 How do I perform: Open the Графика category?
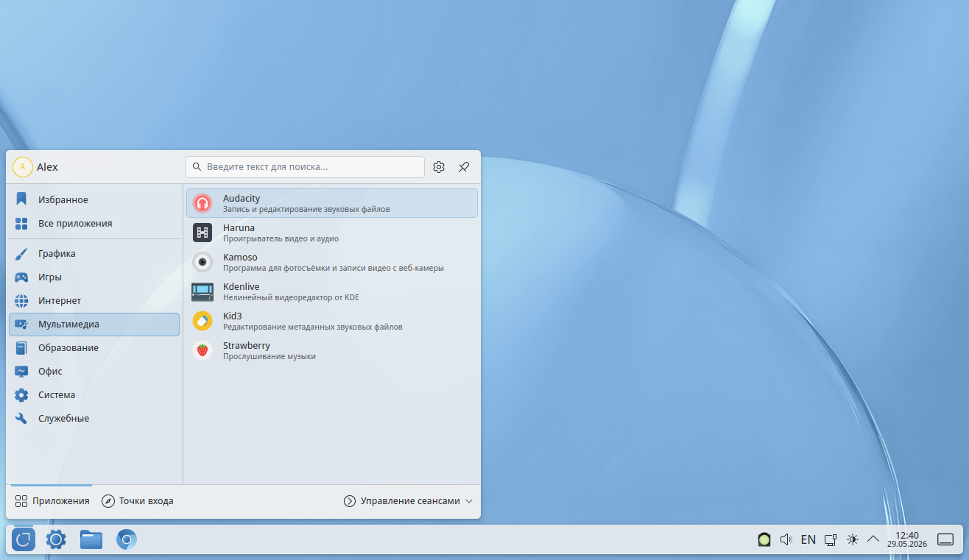(x=94, y=254)
